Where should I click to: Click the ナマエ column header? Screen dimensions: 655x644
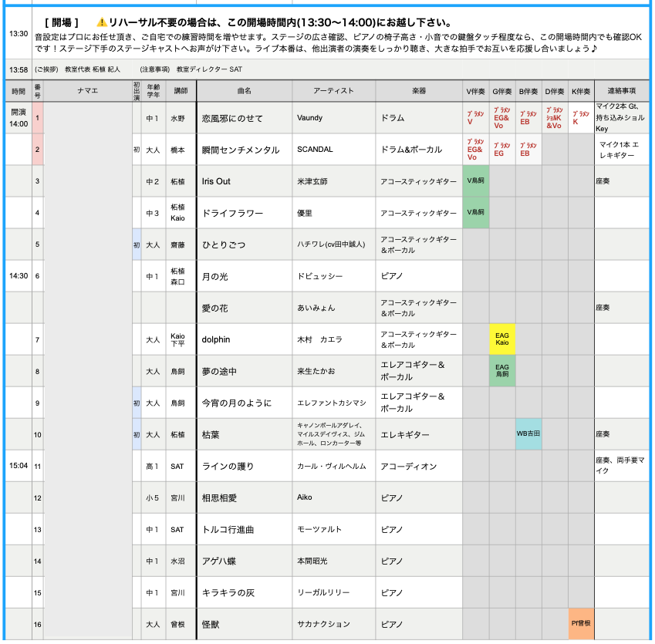pyautogui.click(x=88, y=91)
